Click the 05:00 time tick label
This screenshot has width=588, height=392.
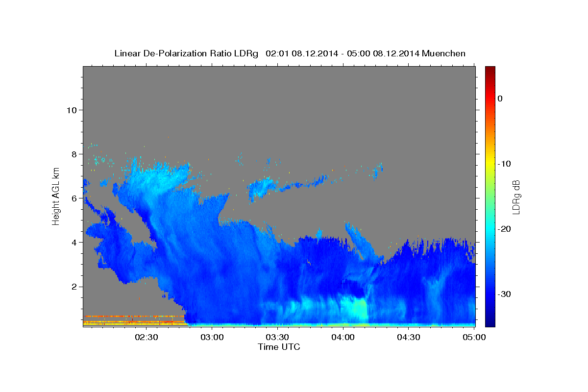(x=474, y=337)
